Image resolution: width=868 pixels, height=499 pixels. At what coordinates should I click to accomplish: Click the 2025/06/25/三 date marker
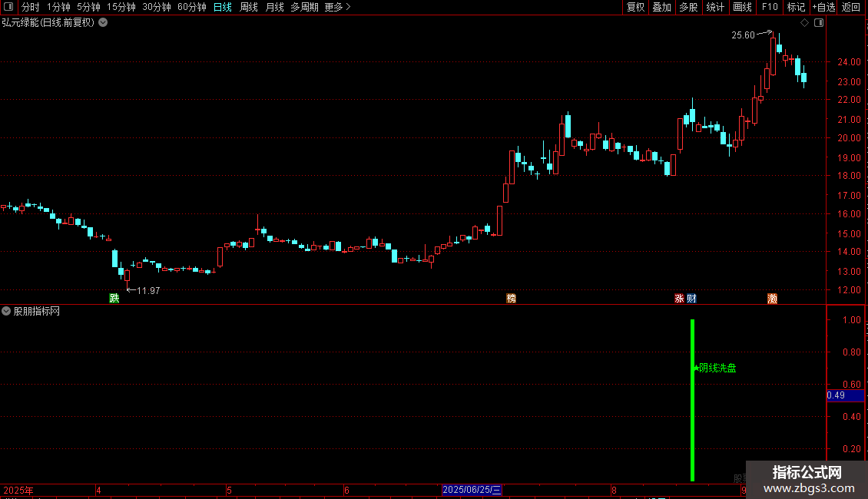pos(472,490)
